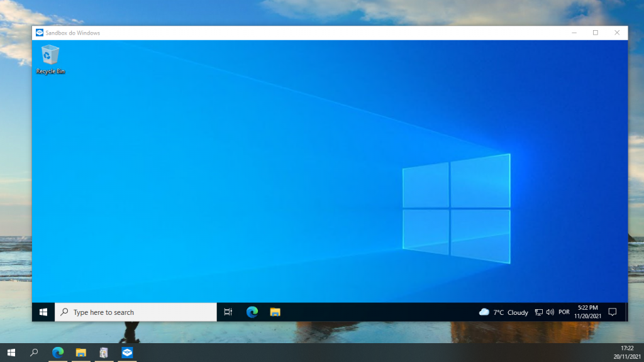Open the Action Center in the sandbox

point(612,312)
